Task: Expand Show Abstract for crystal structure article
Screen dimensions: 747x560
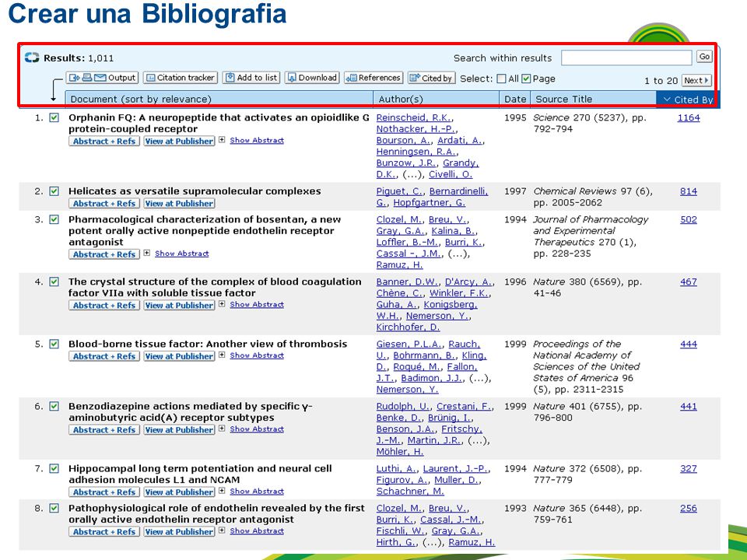Action: coord(256,305)
